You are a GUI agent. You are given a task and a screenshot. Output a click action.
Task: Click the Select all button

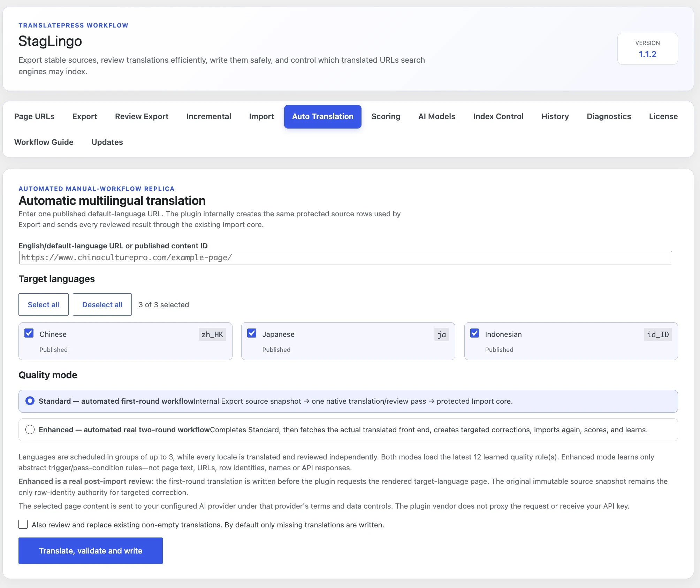tap(44, 304)
